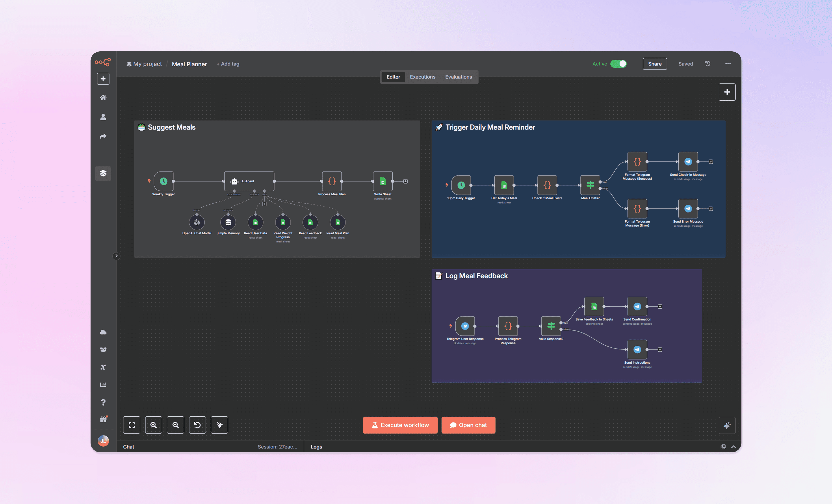This screenshot has height=504, width=832.
Task: Click the Send Check-in Message Telegram node
Action: pyautogui.click(x=688, y=162)
